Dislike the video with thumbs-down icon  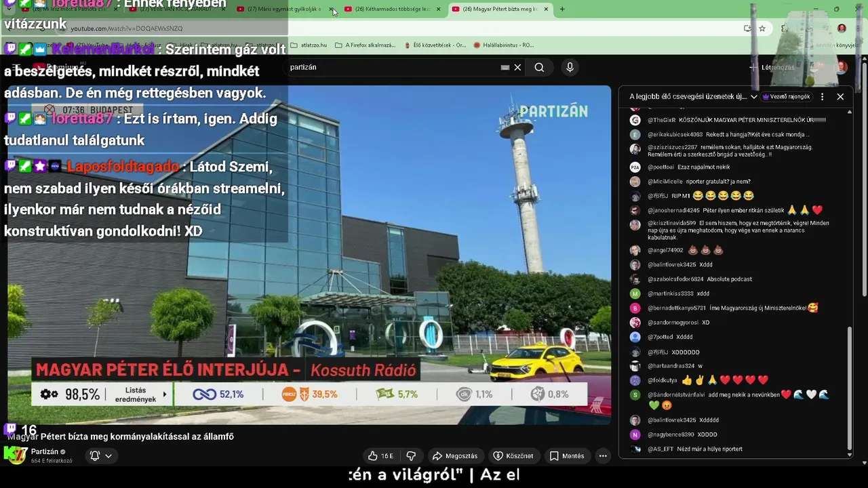[x=410, y=456]
